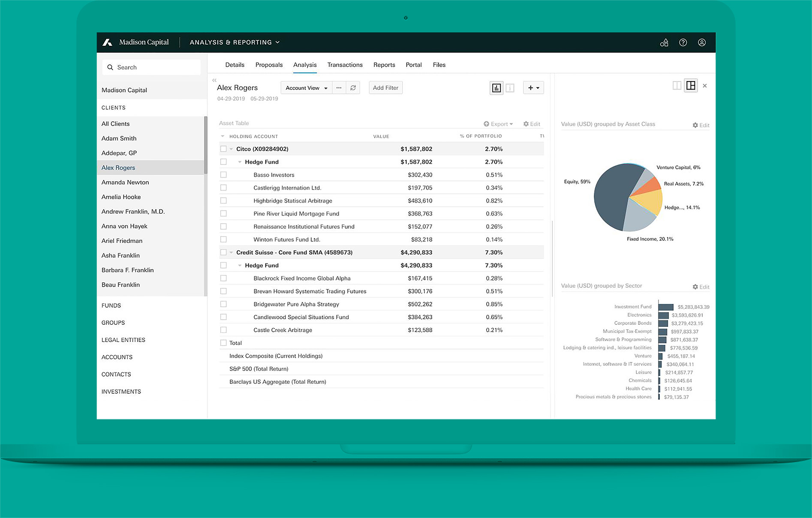Click the shapes icon in header
Viewport: 812px width, 518px height.
click(x=664, y=42)
